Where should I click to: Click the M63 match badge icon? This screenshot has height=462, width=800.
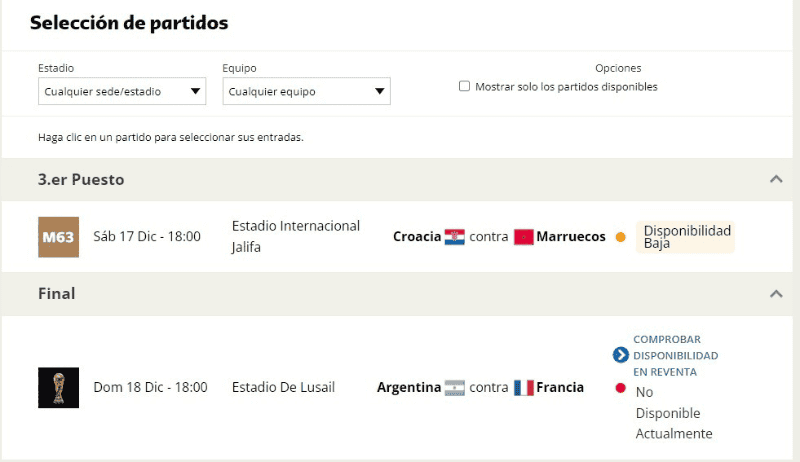(58, 237)
